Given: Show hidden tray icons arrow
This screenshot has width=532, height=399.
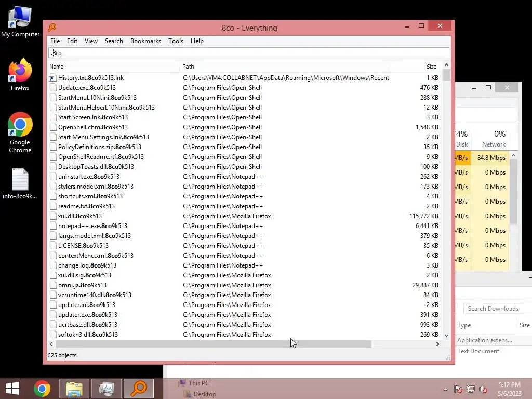Looking at the screenshot, I should tap(445, 389).
